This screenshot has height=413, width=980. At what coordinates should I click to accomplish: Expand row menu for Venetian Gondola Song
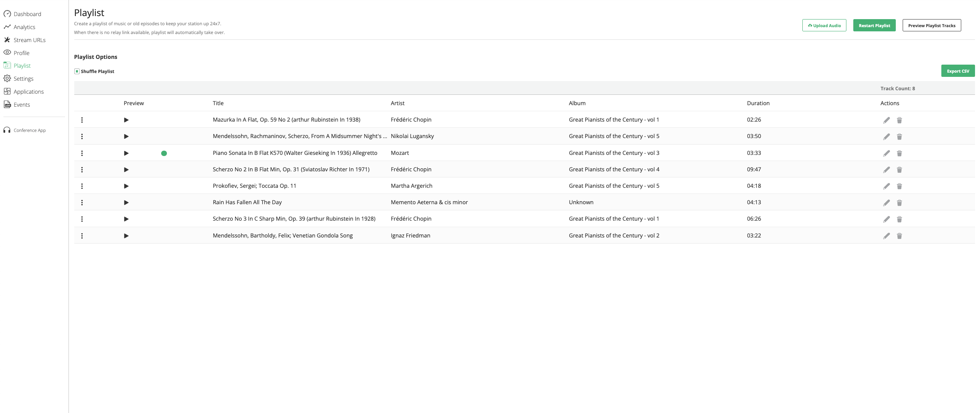coord(82,236)
